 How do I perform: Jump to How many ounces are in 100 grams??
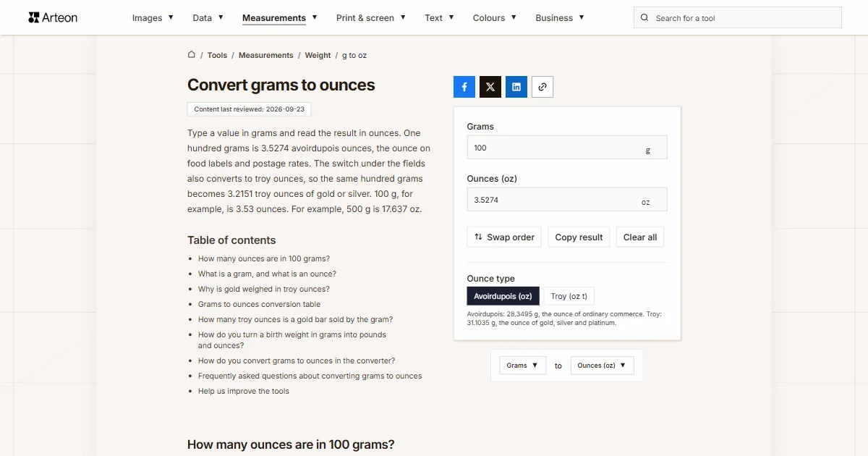click(x=264, y=258)
